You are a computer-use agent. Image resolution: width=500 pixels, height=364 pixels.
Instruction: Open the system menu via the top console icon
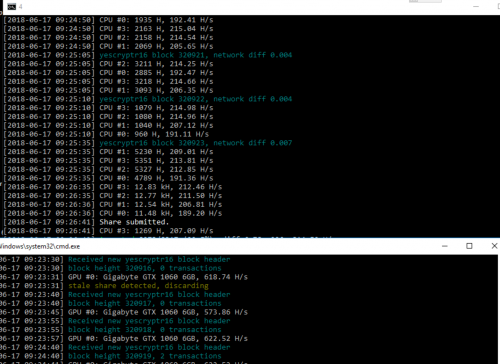coord(12,7)
